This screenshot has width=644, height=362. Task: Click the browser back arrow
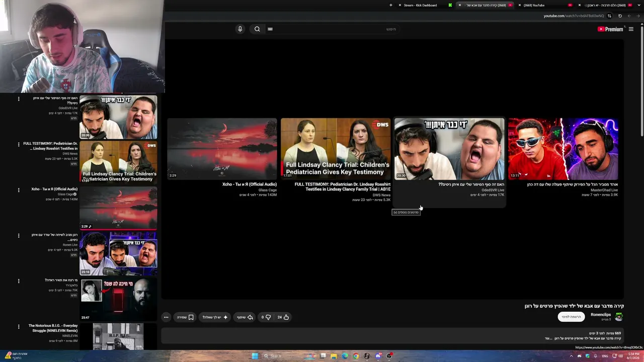point(638,16)
